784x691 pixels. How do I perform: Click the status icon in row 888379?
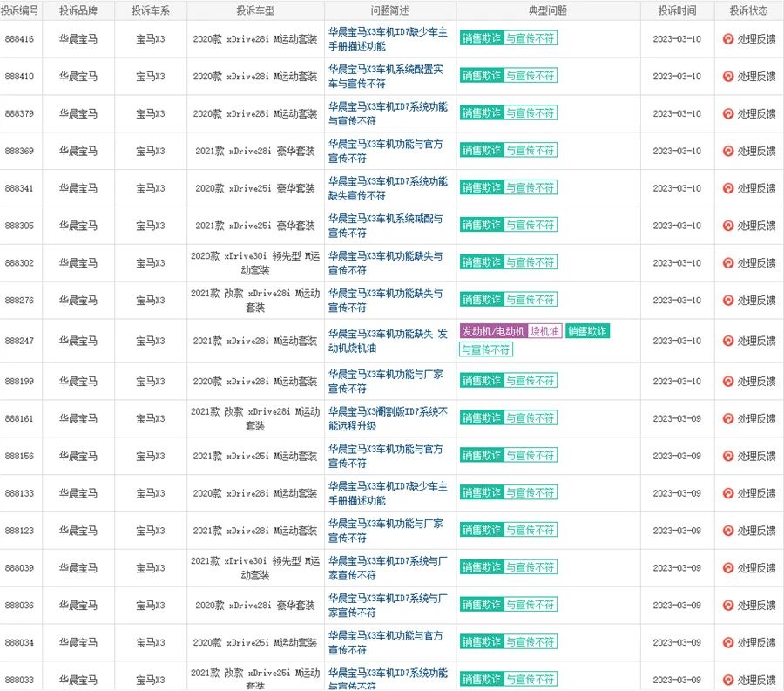click(728, 114)
